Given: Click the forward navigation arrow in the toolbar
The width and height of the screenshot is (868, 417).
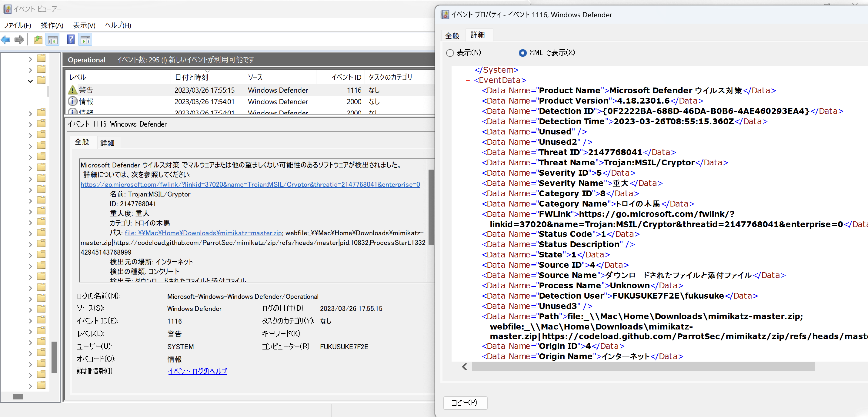Looking at the screenshot, I should [x=19, y=39].
